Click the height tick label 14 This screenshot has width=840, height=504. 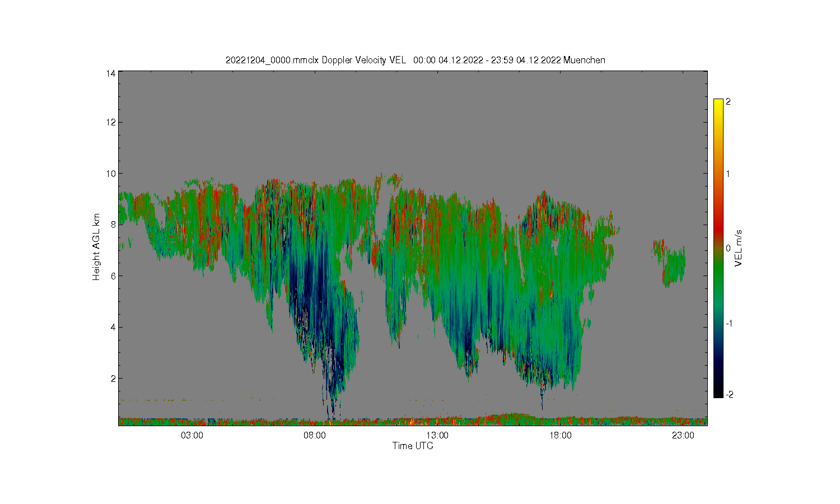(x=111, y=73)
